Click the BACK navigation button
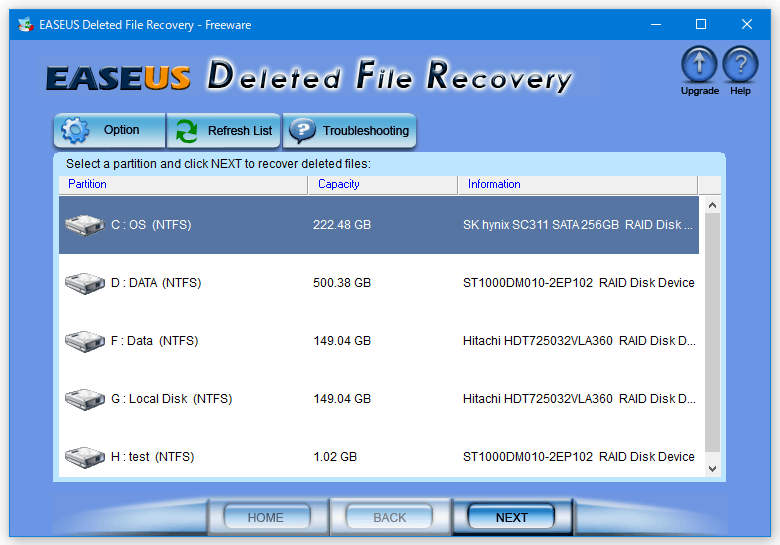 pyautogui.click(x=390, y=518)
